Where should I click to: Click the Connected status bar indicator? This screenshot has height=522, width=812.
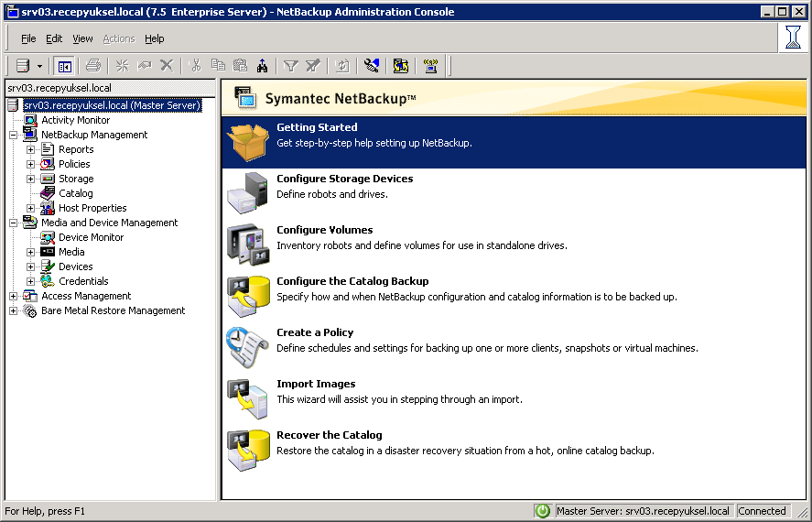pos(762,511)
